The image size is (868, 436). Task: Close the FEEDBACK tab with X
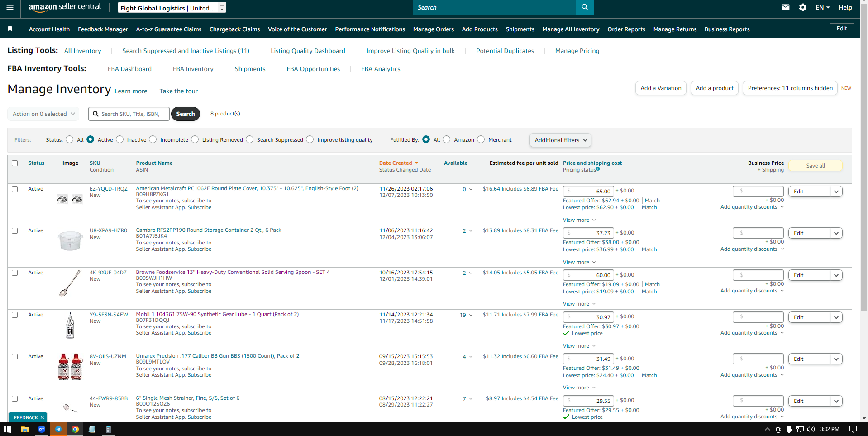pyautogui.click(x=43, y=417)
